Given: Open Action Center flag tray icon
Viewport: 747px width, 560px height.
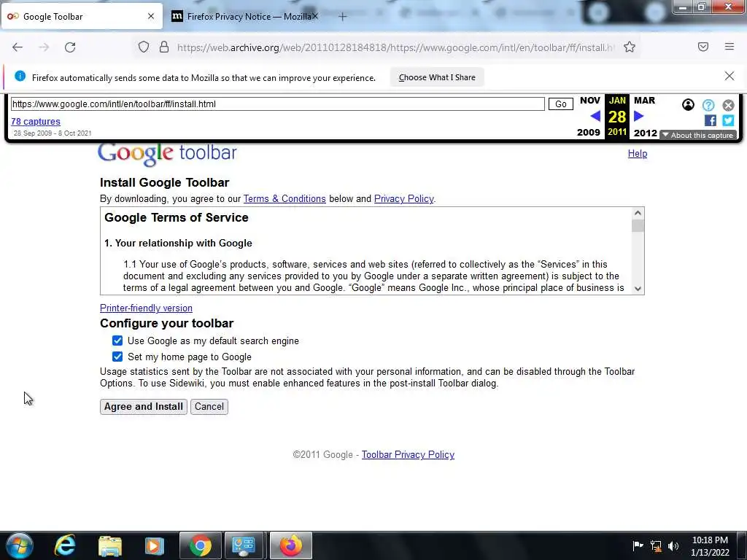Looking at the screenshot, I should [x=638, y=545].
